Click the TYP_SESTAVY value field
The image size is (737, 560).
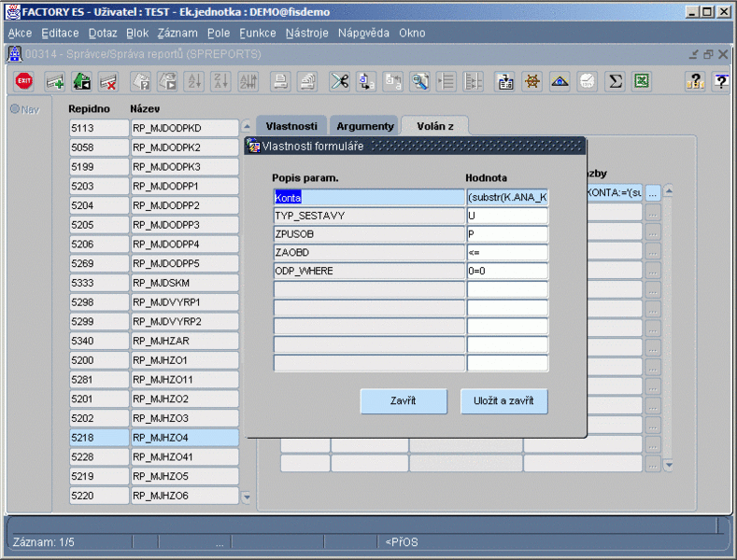click(x=506, y=216)
